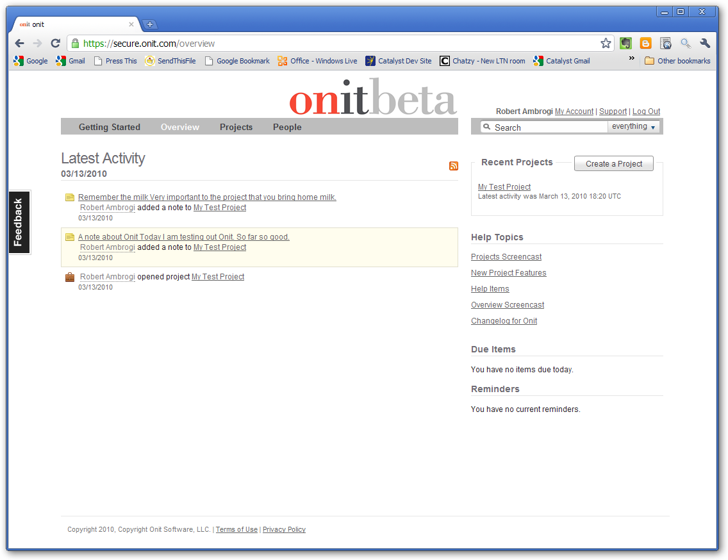The width and height of the screenshot is (728, 560).
Task: Open the Catalyst Gmail bookmark
Action: coord(562,61)
